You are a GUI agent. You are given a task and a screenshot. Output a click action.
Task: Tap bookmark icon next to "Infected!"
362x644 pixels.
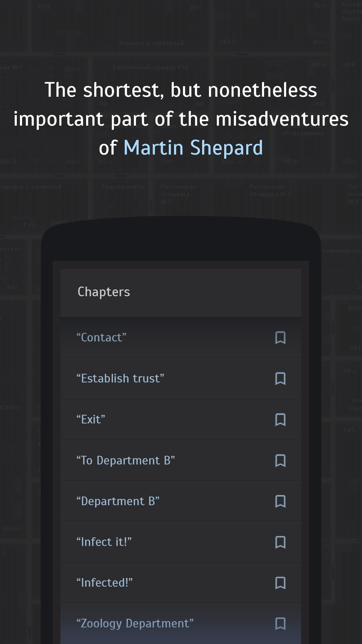click(x=280, y=583)
